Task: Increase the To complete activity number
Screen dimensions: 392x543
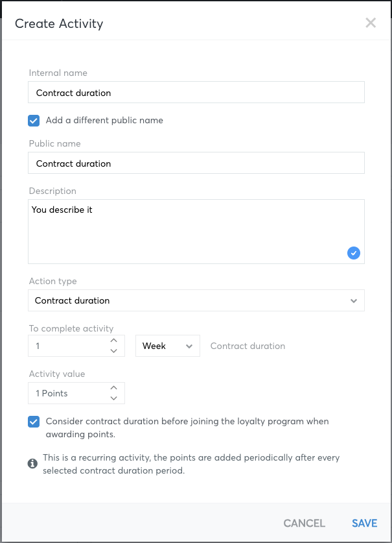Action: pyautogui.click(x=113, y=341)
